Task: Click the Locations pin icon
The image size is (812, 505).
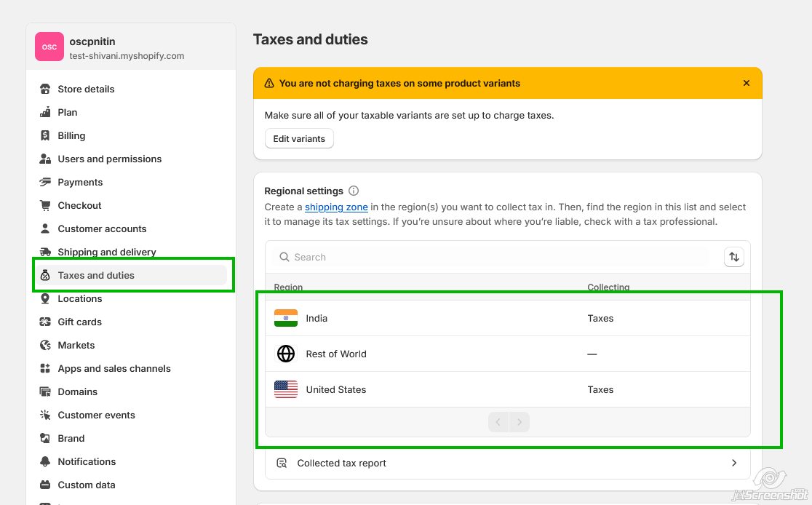Action: tap(45, 299)
